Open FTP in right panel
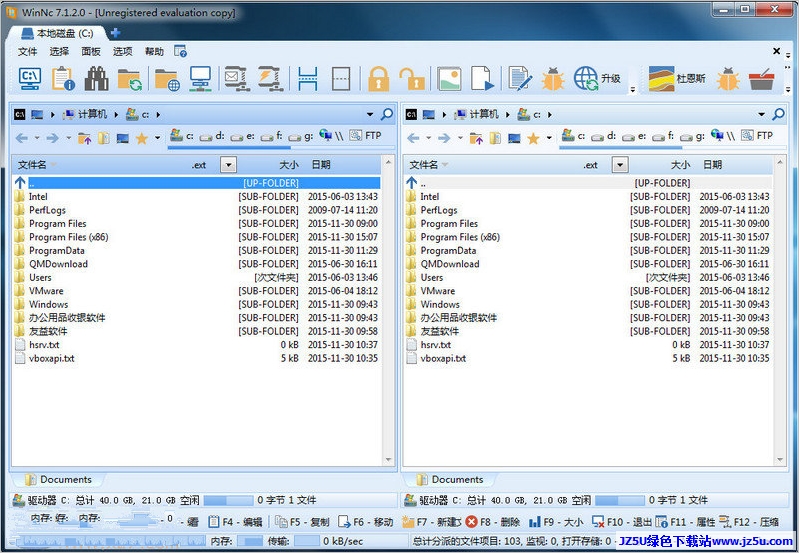The width and height of the screenshot is (799, 553). click(757, 136)
